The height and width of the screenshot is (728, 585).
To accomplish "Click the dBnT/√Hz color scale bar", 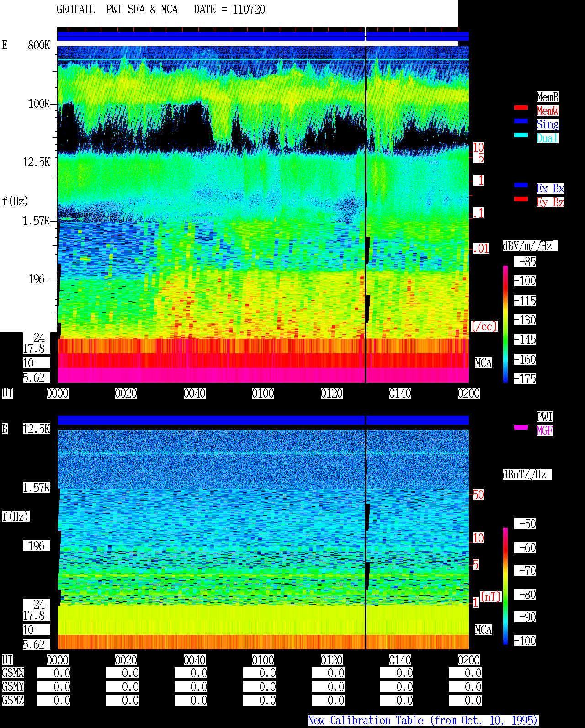I will click(505, 586).
